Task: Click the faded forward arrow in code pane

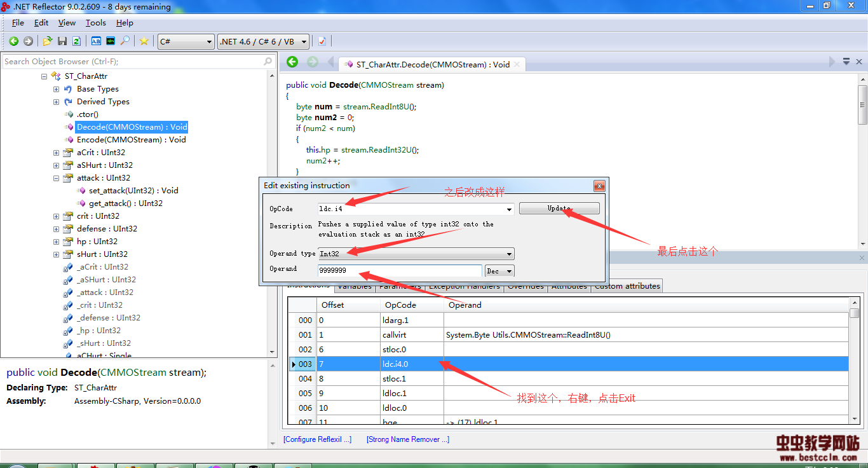Action: (313, 62)
